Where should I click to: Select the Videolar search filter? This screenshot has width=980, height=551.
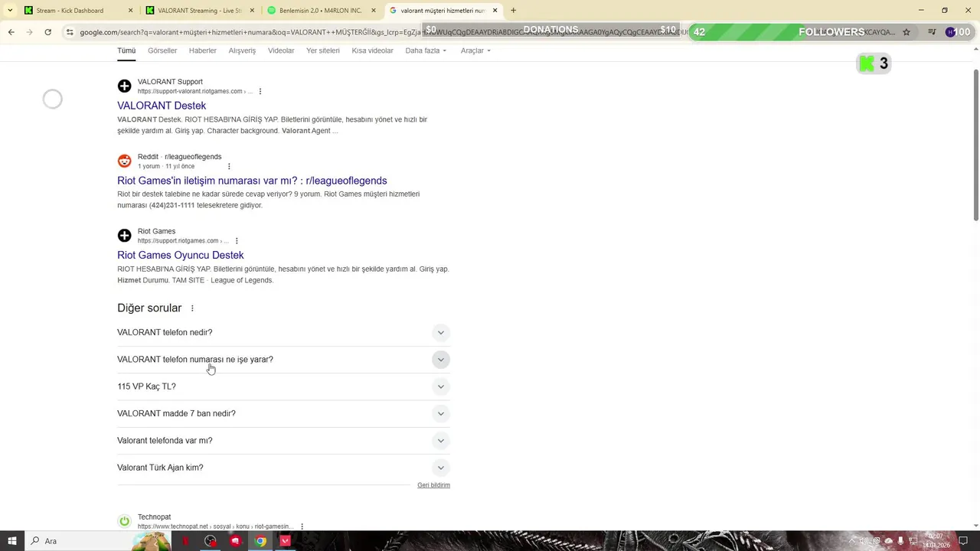click(281, 51)
